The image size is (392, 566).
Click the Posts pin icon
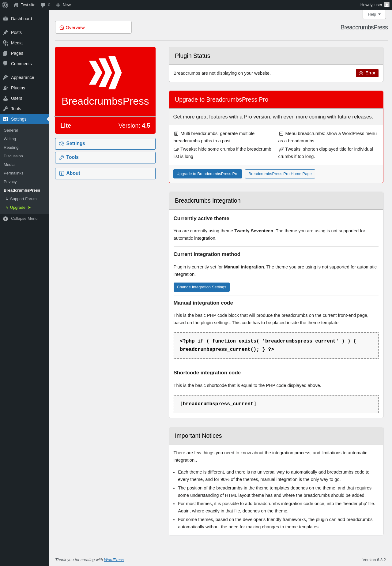pos(6,32)
